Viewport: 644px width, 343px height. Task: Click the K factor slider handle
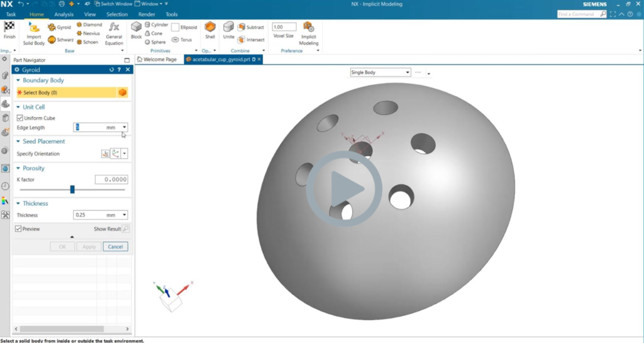72,189
